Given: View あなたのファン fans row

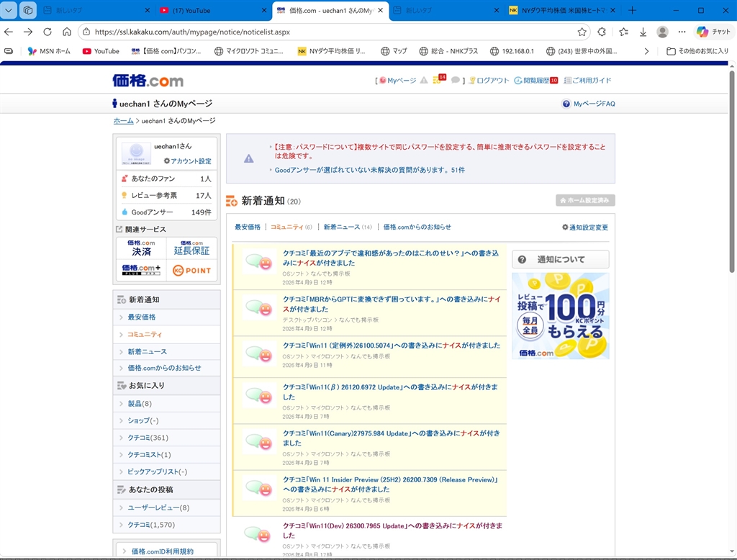Looking at the screenshot, I should click(167, 179).
